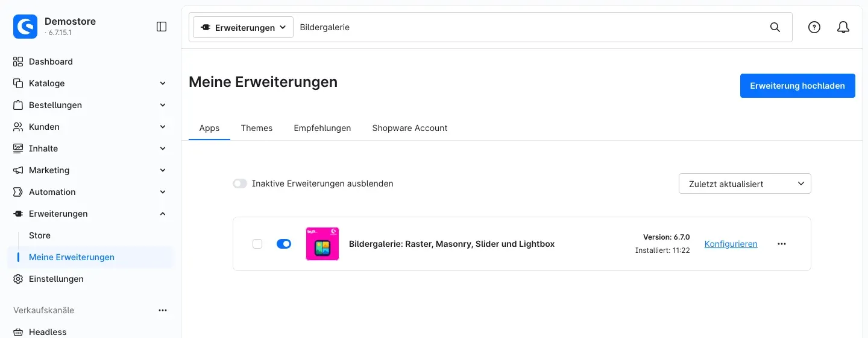
Task: Go to Dashboard menu entry
Action: point(51,62)
